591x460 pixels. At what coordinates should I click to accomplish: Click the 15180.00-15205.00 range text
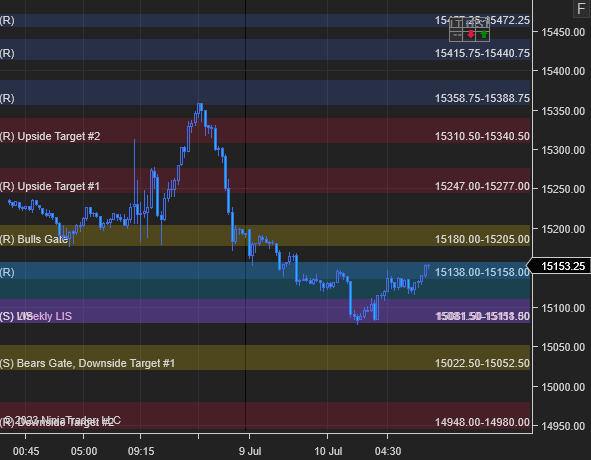point(482,239)
